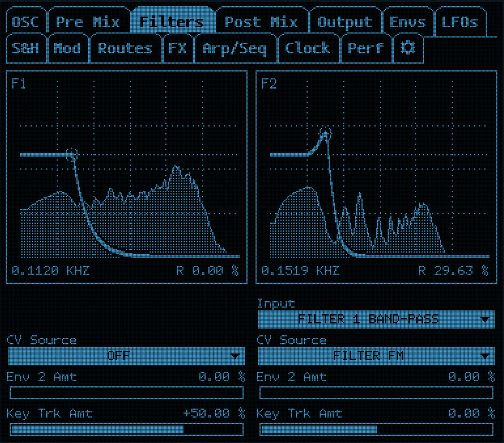Image resolution: width=504 pixels, height=443 pixels.
Task: Click the F2 Input label
Action: tap(276, 304)
